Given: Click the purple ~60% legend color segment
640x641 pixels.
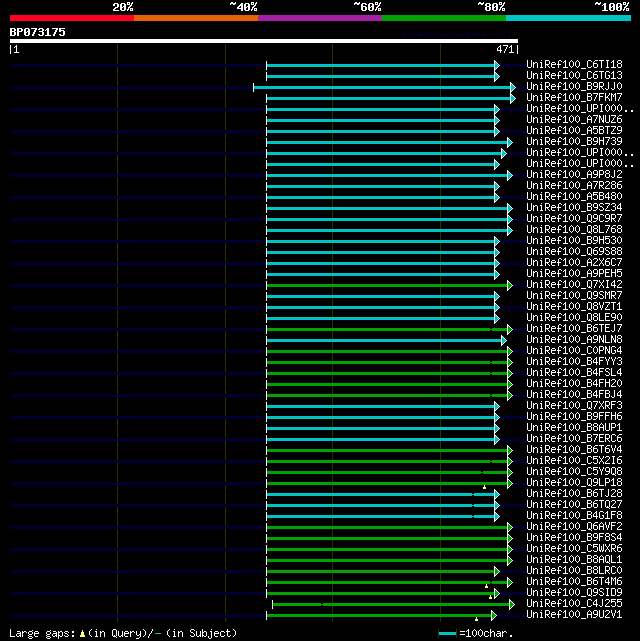Looking at the screenshot, I should [320, 18].
